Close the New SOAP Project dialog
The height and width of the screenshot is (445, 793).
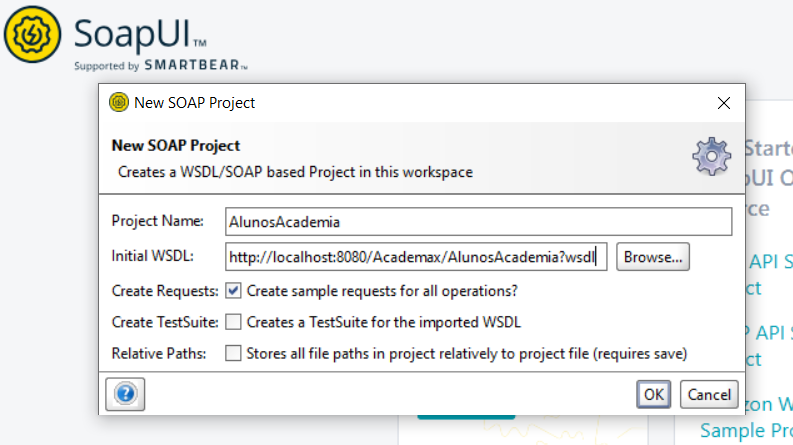click(723, 102)
